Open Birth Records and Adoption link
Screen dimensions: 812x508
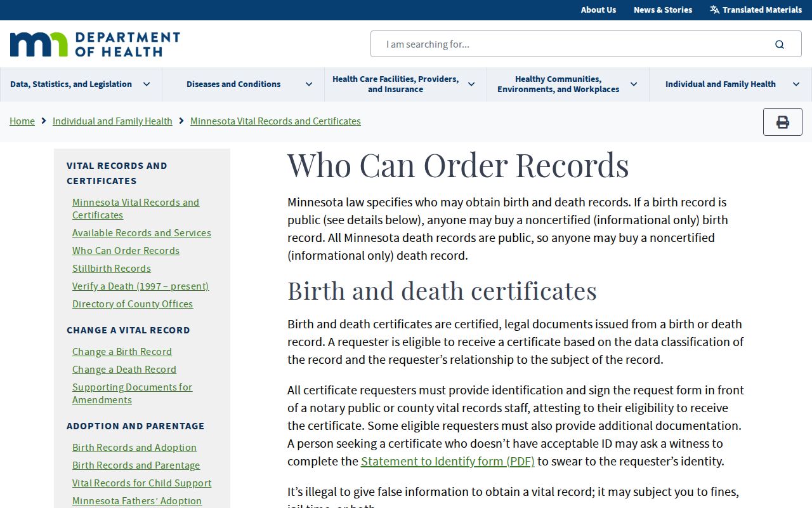click(x=134, y=448)
